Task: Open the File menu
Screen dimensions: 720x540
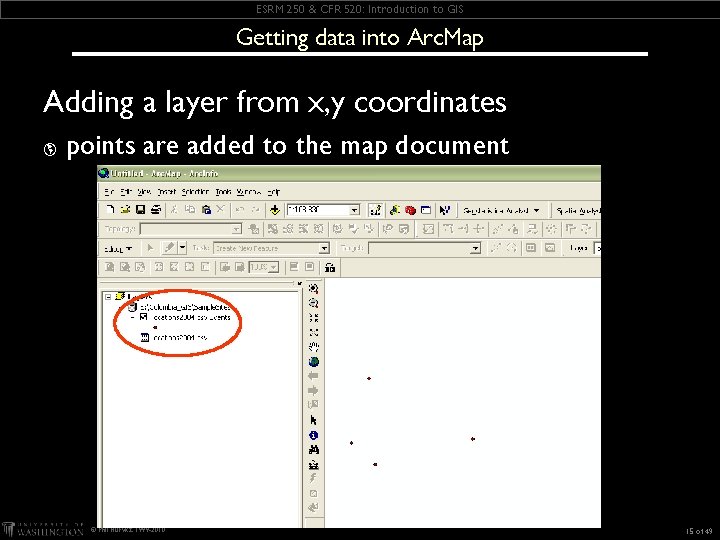Action: point(109,191)
